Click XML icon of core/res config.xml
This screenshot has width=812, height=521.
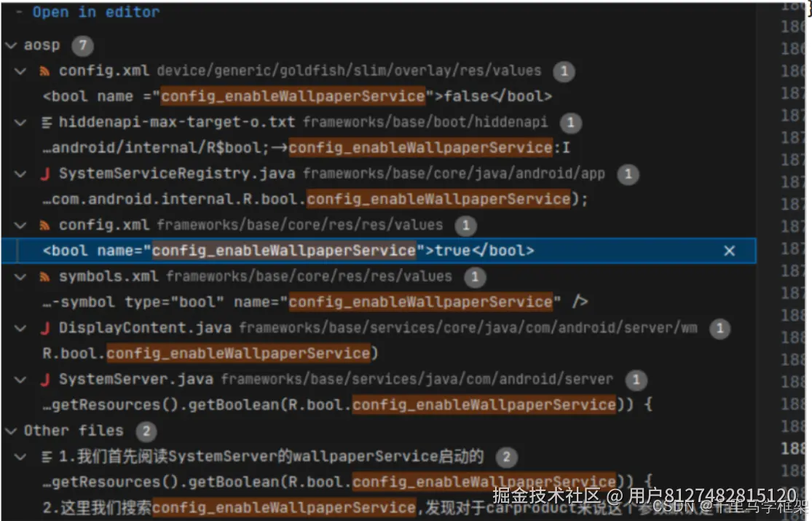coord(45,225)
